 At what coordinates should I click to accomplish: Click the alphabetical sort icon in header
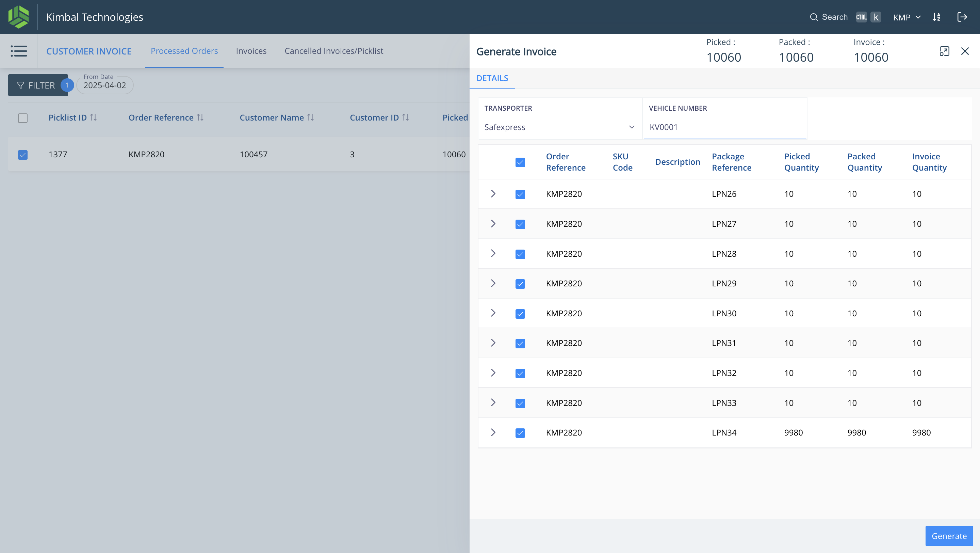tap(937, 17)
